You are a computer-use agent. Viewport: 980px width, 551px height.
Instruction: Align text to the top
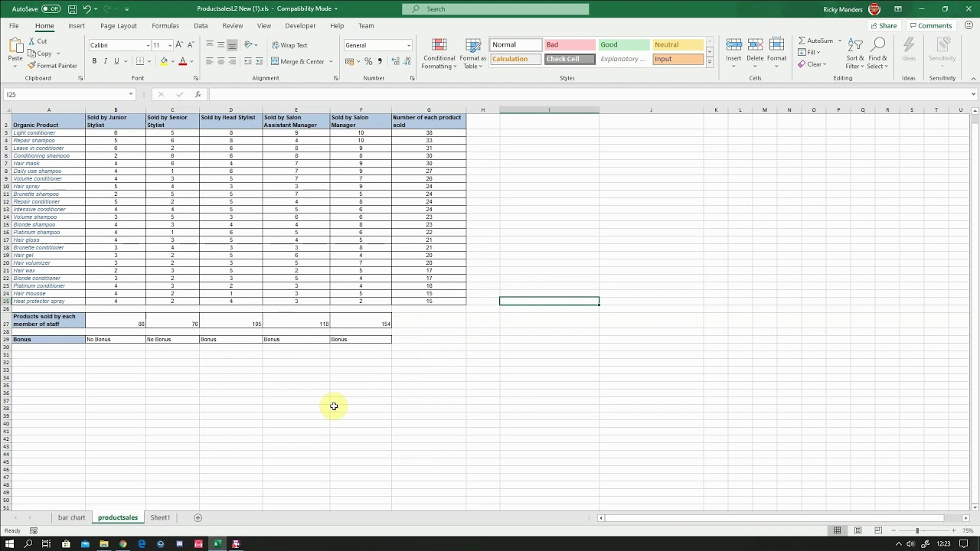210,45
